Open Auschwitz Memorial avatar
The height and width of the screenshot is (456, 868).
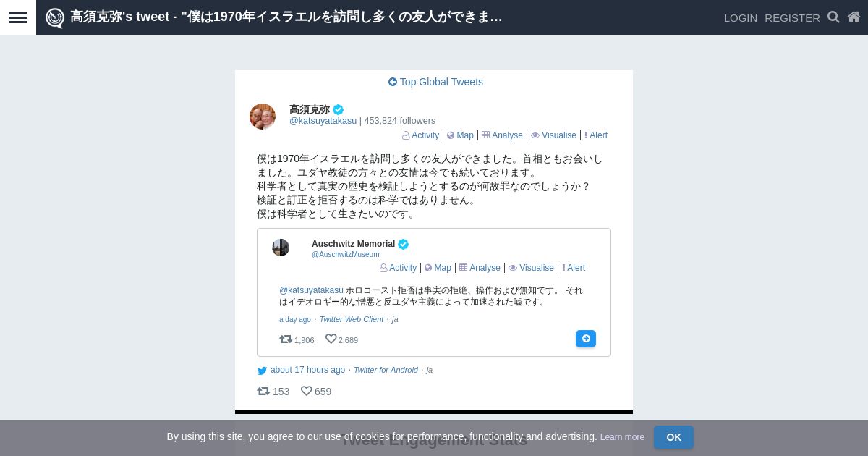(x=281, y=248)
